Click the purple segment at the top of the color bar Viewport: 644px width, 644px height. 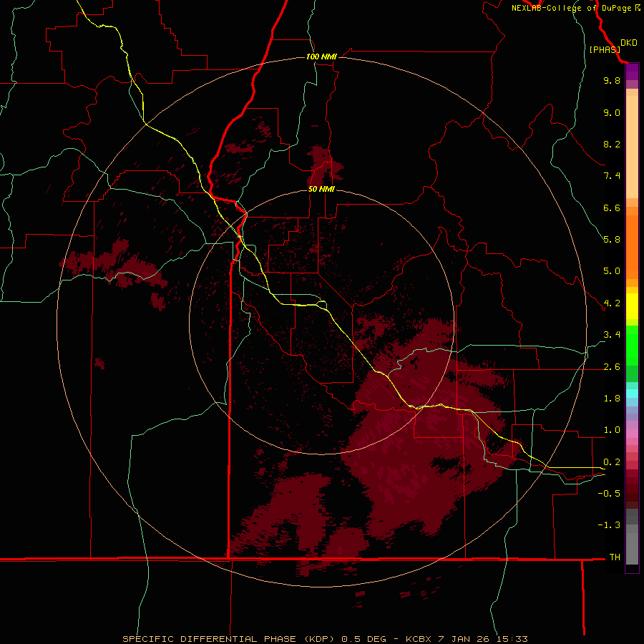632,72
